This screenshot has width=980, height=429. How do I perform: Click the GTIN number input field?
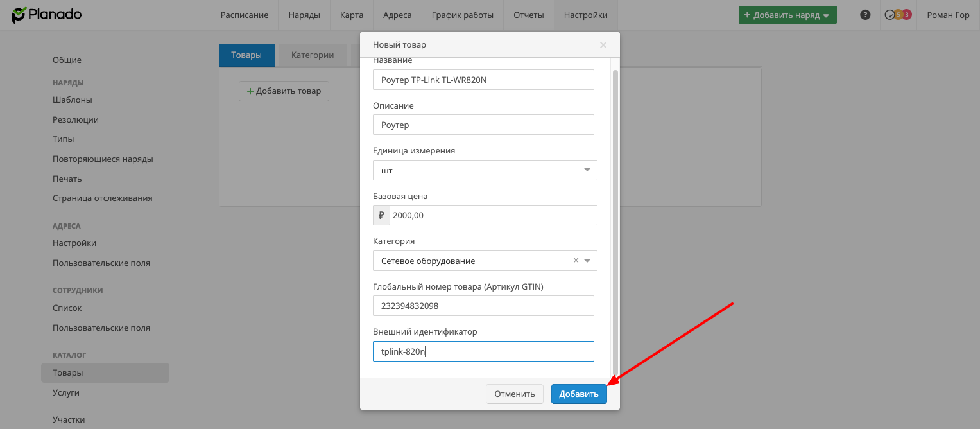[x=483, y=306]
